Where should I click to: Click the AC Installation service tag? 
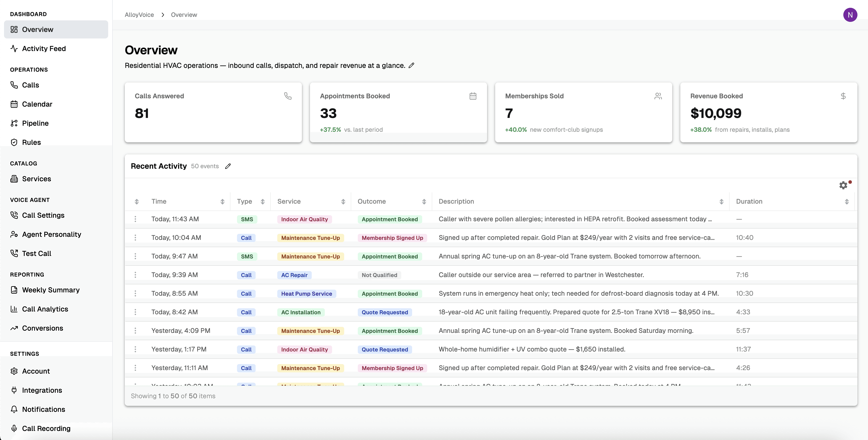point(301,312)
